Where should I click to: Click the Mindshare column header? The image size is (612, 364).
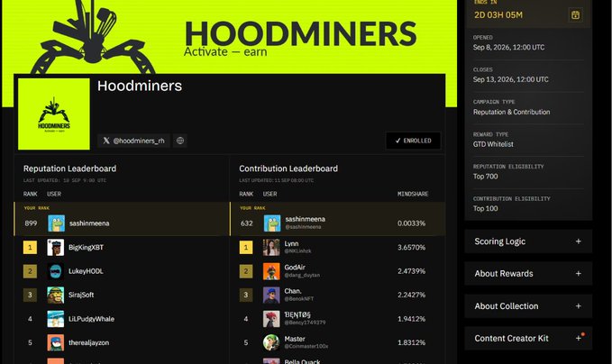(413, 194)
